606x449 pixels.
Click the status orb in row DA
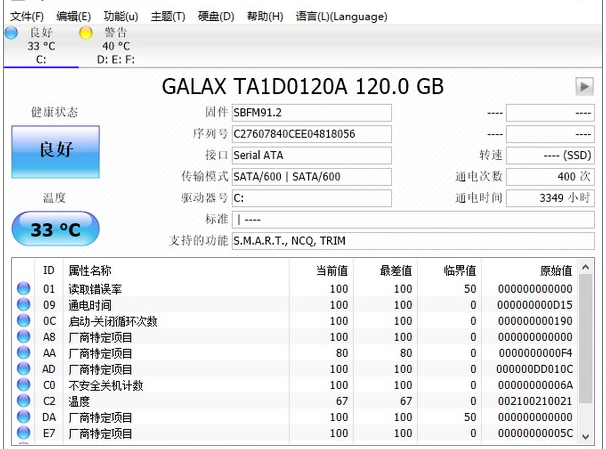coord(24,417)
